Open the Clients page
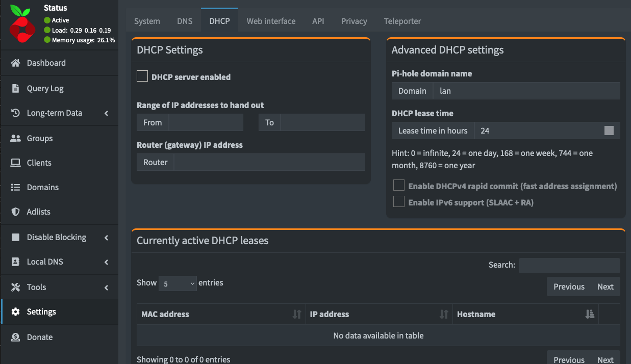631x364 pixels. [39, 163]
